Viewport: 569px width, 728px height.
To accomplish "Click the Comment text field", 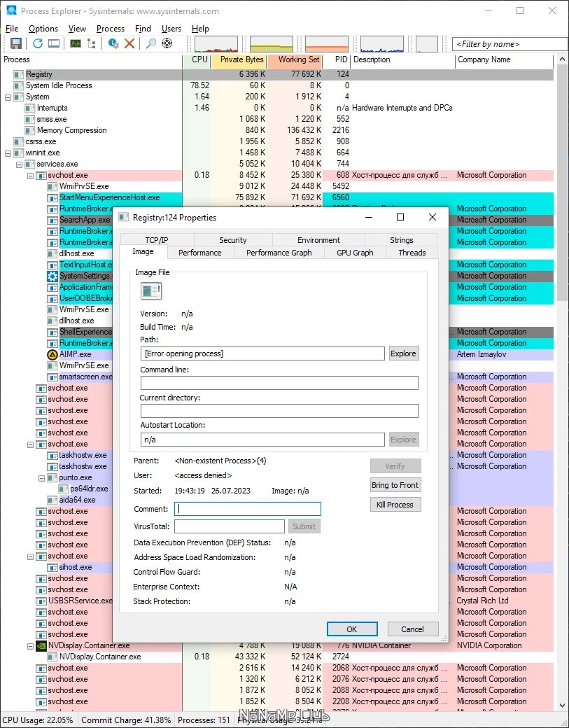I will pos(247,509).
